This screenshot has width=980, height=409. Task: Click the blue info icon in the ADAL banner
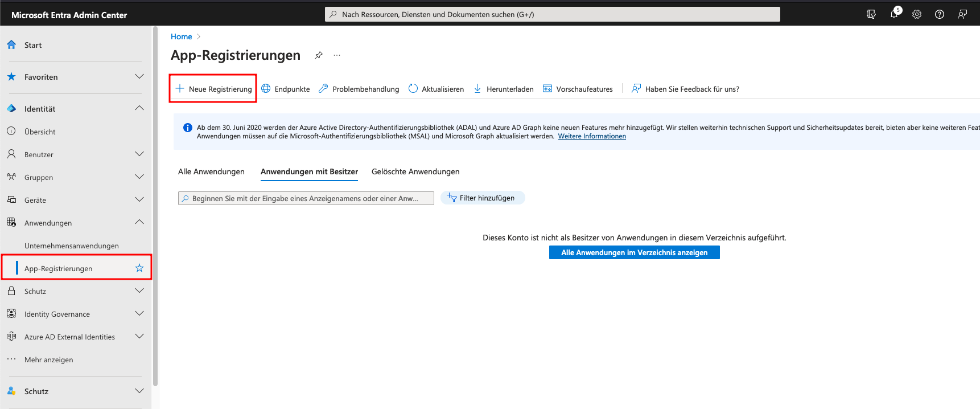[187, 128]
